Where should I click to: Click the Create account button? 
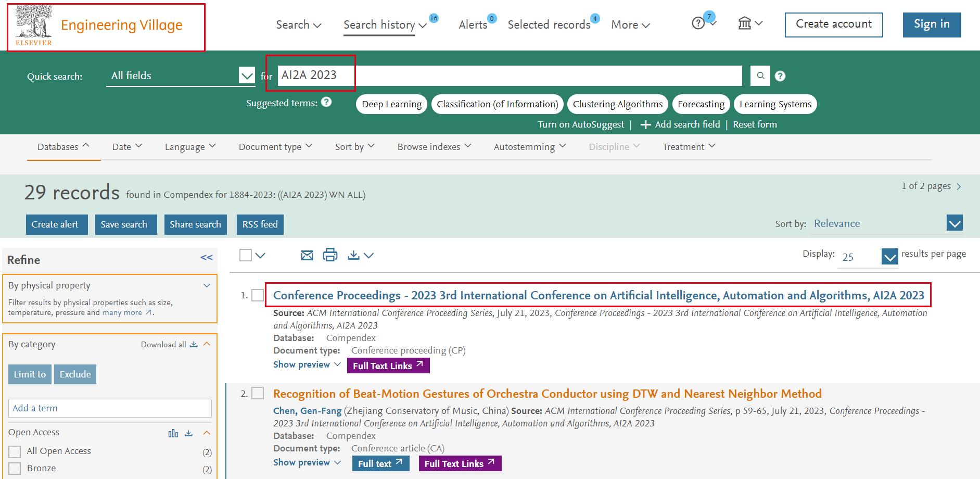[x=834, y=24]
